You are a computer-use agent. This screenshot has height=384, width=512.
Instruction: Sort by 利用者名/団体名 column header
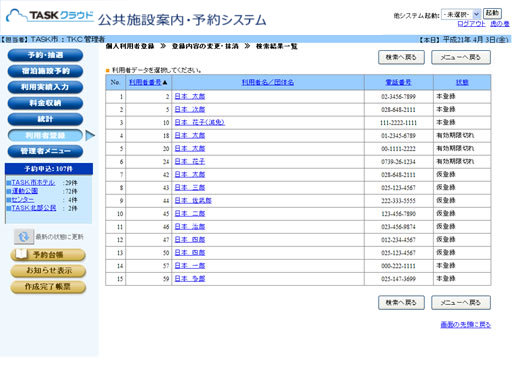pos(268,82)
